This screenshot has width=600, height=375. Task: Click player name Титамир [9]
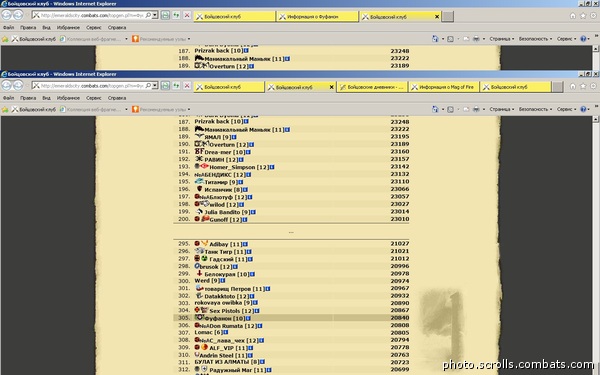221,182
